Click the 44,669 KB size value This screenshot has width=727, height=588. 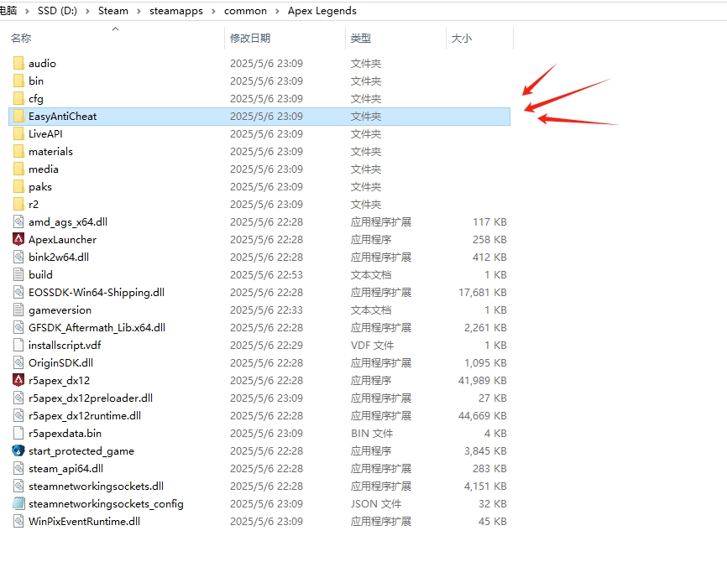tap(482, 416)
